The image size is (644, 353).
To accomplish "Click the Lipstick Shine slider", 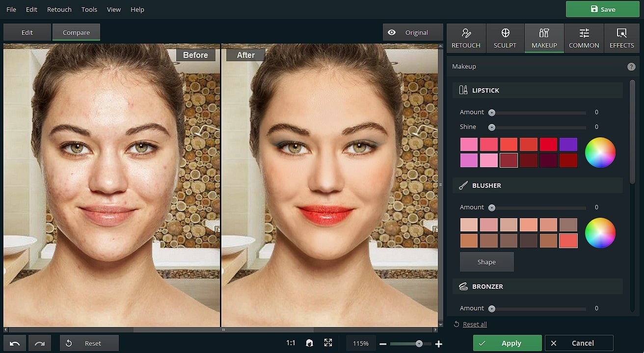I will click(x=537, y=127).
